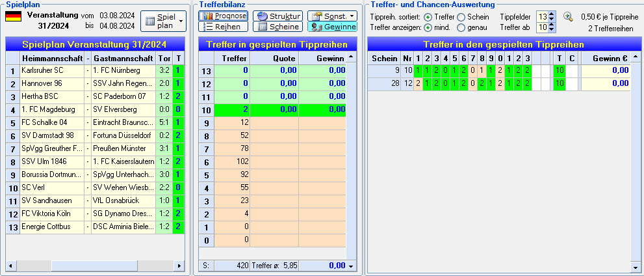Click the Reihen button

[223, 27]
